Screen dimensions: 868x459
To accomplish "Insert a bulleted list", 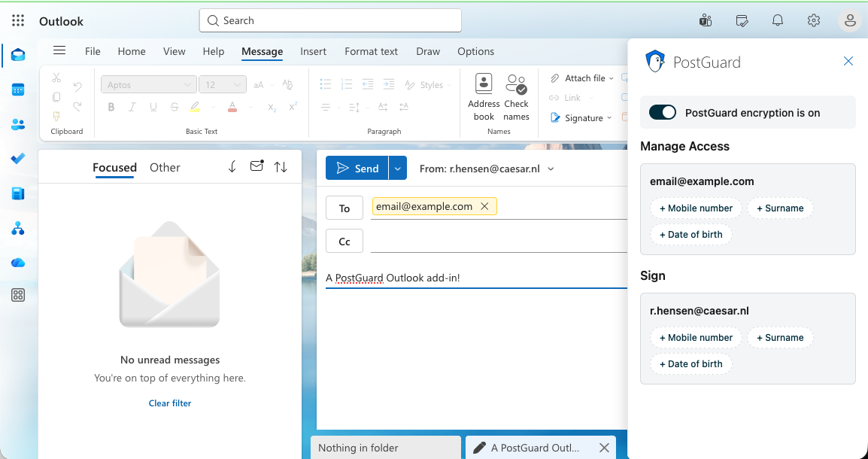I will (326, 84).
